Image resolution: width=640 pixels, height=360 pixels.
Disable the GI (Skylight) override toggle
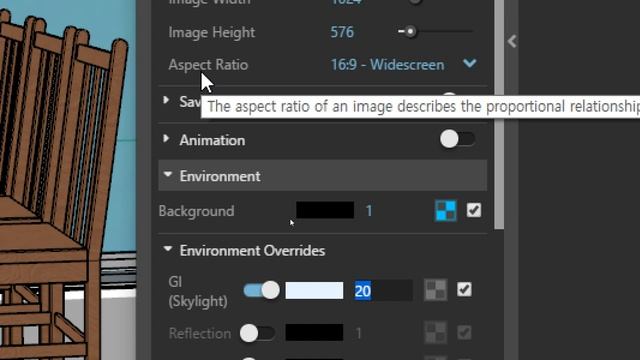[x=262, y=290]
